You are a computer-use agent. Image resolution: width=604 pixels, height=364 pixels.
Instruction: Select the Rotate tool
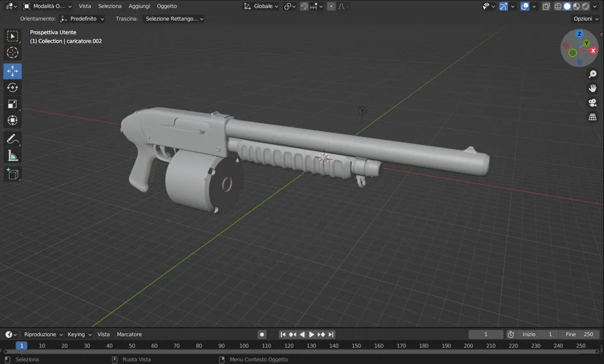click(12, 88)
